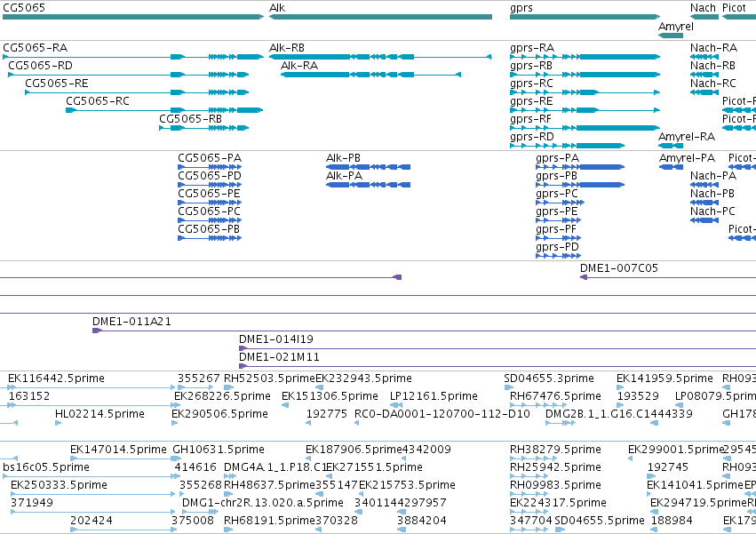Viewport: 756px width, 534px height.
Task: Select clone DME1-014I19
Action: click(497, 348)
